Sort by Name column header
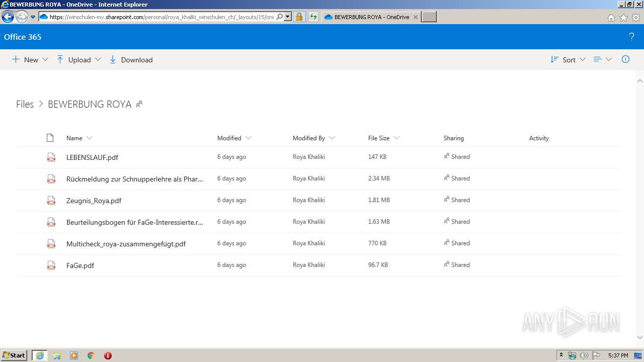 pyautogui.click(x=74, y=138)
